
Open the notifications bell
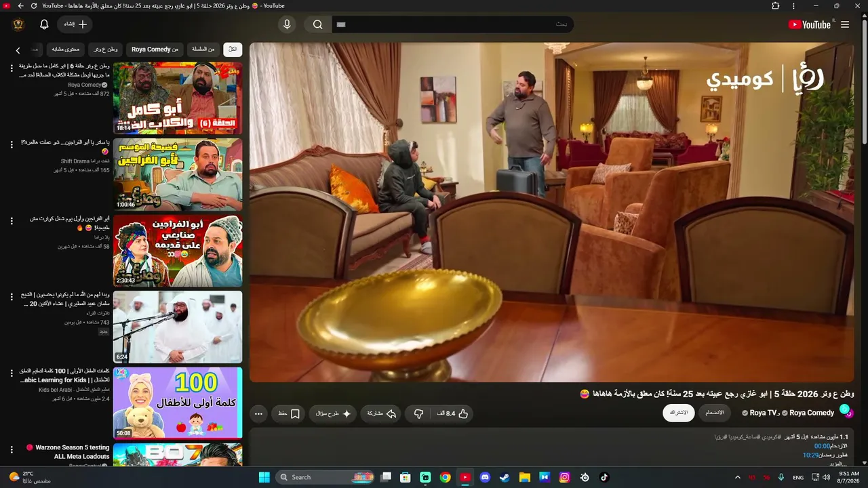click(44, 24)
